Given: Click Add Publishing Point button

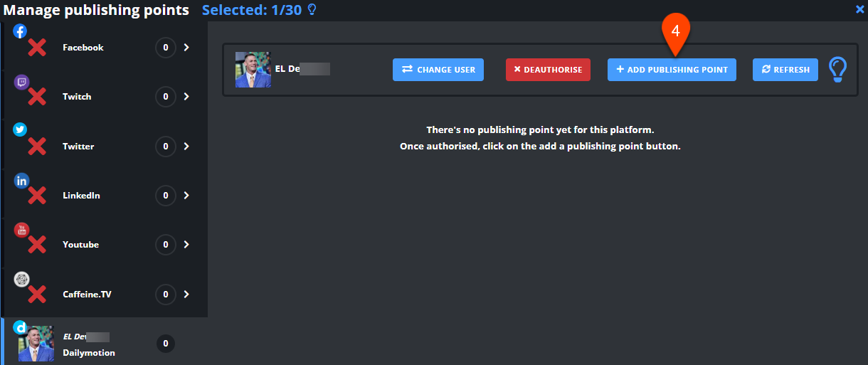Looking at the screenshot, I should (672, 70).
